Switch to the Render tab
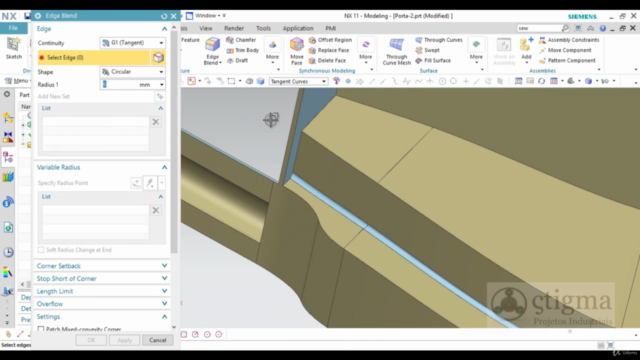The image size is (640, 360). coord(234,28)
